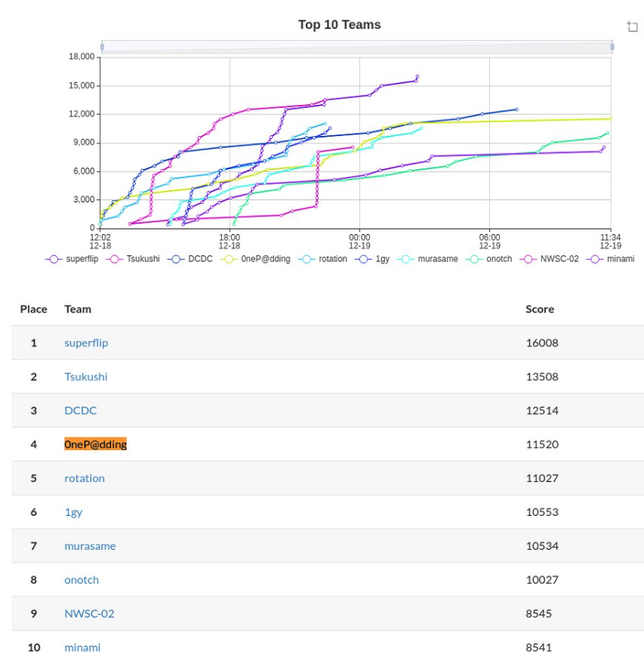Click the chart toolbox icon beside the title
This screenshot has height=657, width=644.
(x=632, y=26)
